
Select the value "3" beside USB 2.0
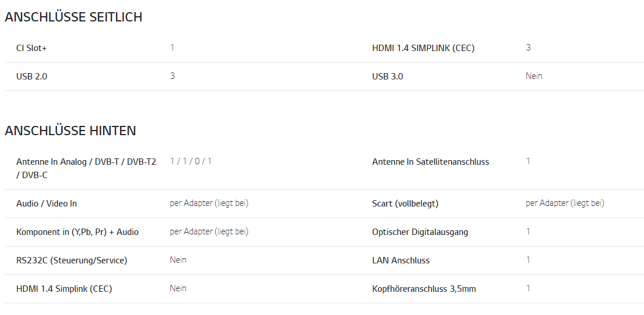(172, 76)
